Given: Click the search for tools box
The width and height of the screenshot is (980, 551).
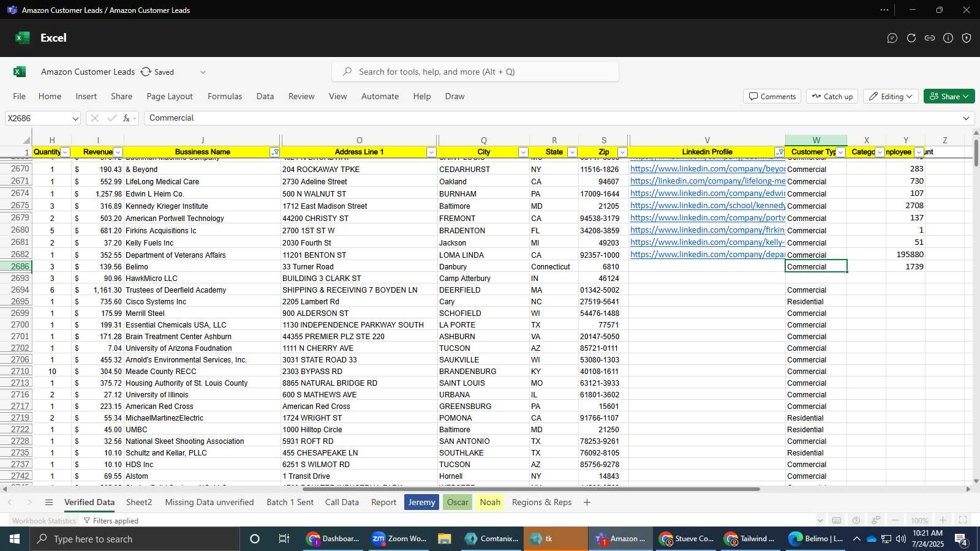Looking at the screenshot, I should pos(475,72).
